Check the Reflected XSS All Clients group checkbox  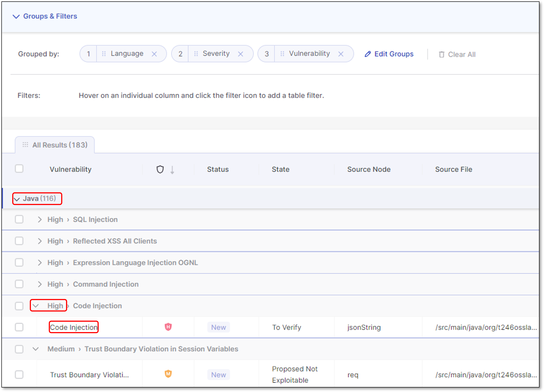pos(19,241)
